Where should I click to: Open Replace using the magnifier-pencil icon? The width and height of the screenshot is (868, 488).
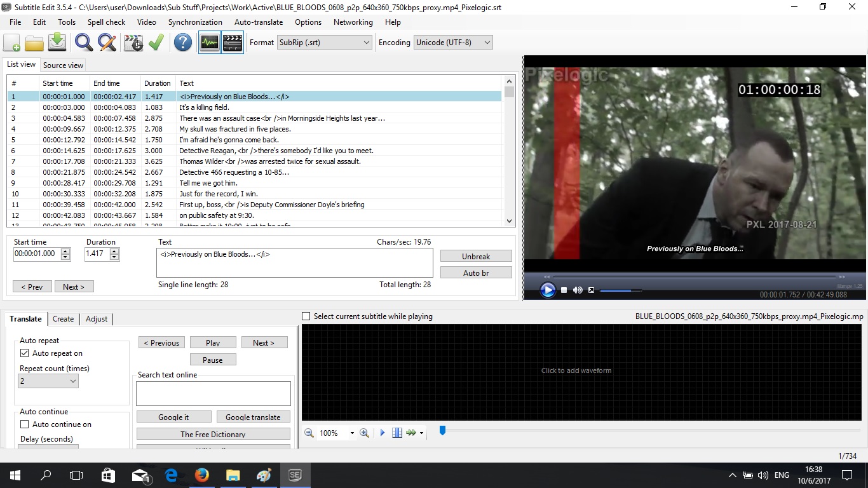pos(106,42)
